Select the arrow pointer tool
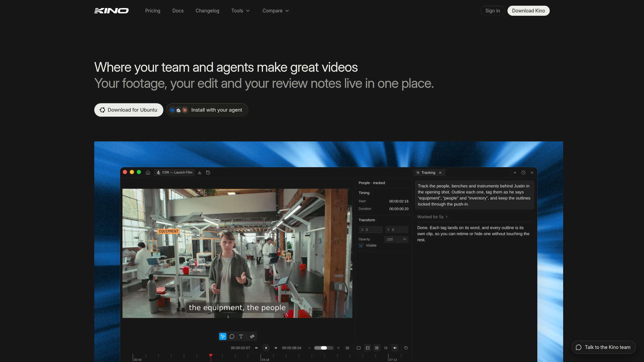Viewport: 644px width, 362px height. [223, 336]
